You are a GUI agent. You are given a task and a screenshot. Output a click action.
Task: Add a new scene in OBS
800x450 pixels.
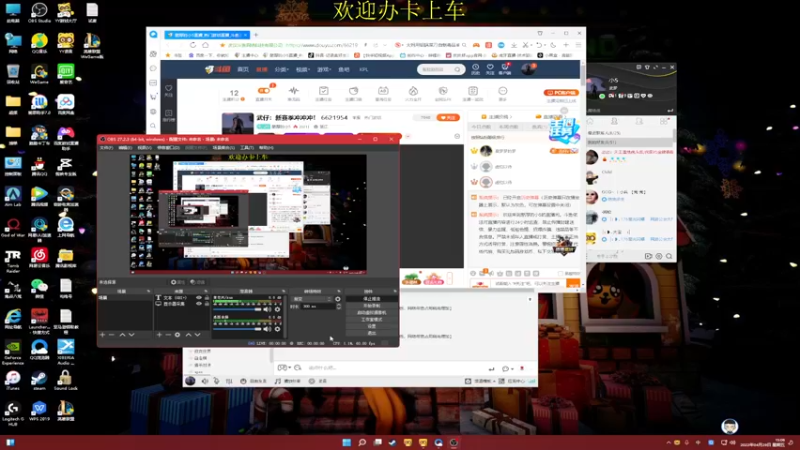(x=103, y=335)
